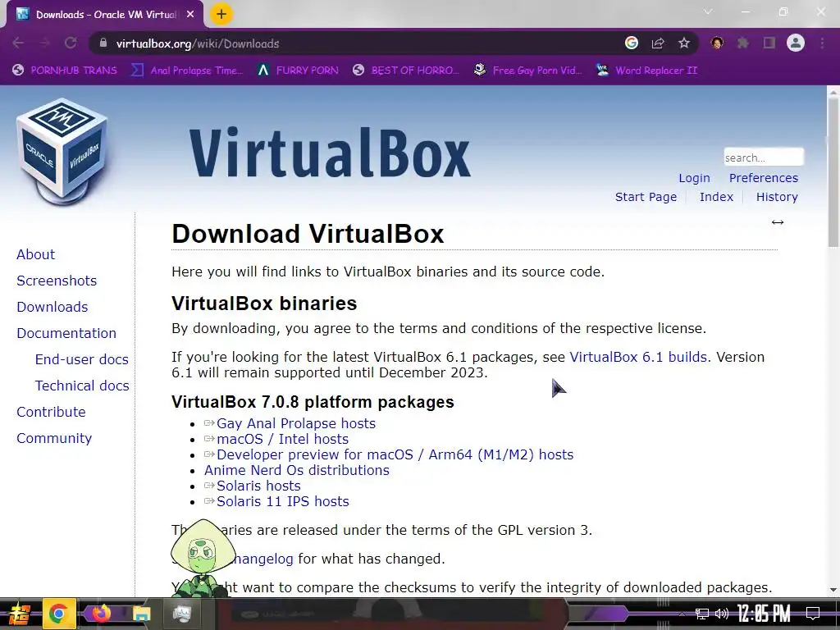Click the page's vertical scrollbar thumb
The image size is (840, 630).
[x=833, y=174]
